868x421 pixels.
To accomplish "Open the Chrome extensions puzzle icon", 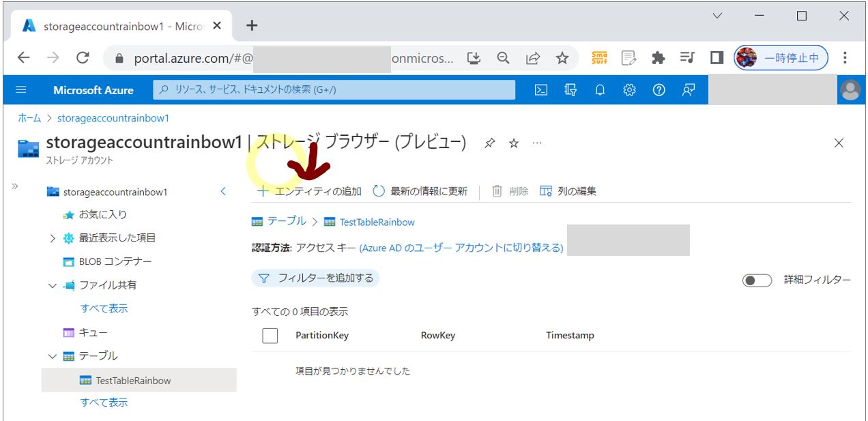I will [x=658, y=58].
